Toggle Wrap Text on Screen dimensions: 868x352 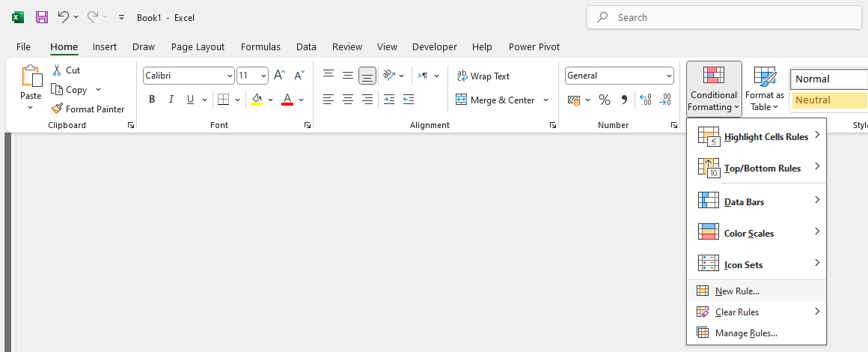(x=483, y=76)
